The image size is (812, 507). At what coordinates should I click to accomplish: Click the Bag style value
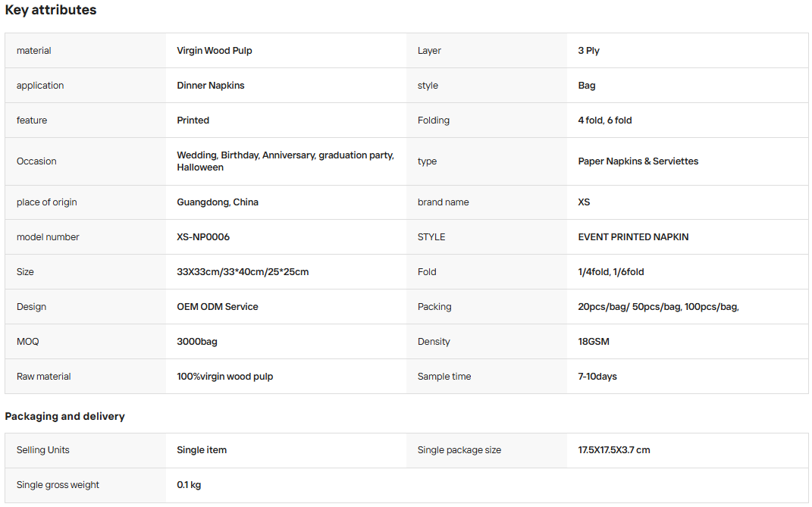click(587, 86)
